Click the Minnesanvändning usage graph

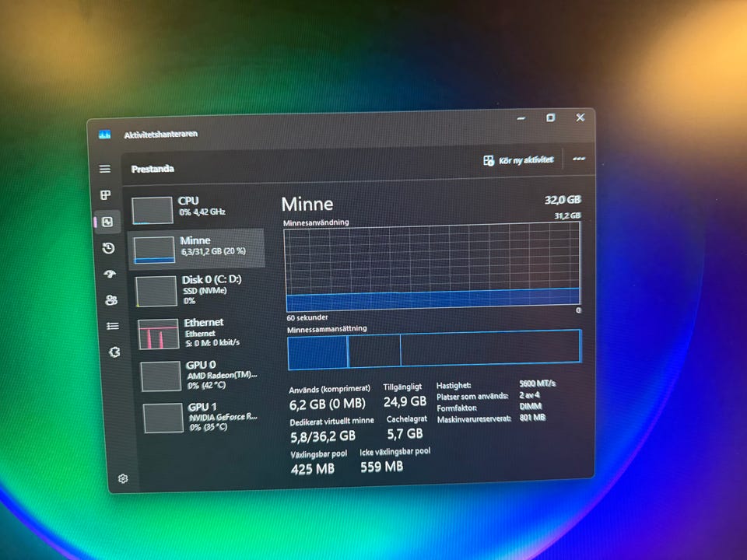(433, 268)
